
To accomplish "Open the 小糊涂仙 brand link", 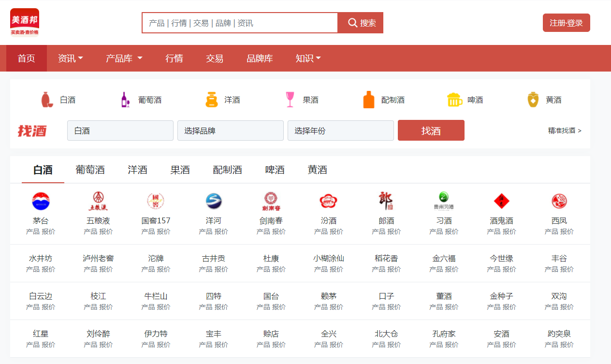I will [329, 259].
